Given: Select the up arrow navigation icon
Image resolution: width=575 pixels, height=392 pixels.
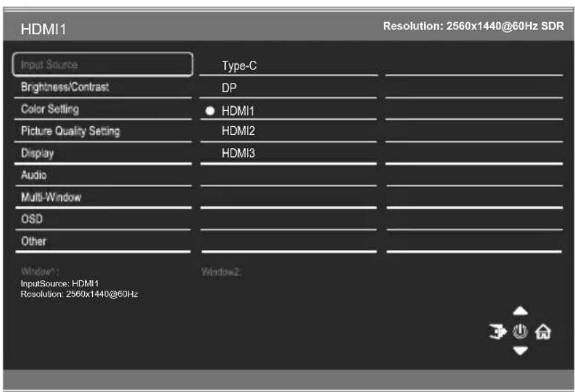Looking at the screenshot, I should click(x=520, y=311).
